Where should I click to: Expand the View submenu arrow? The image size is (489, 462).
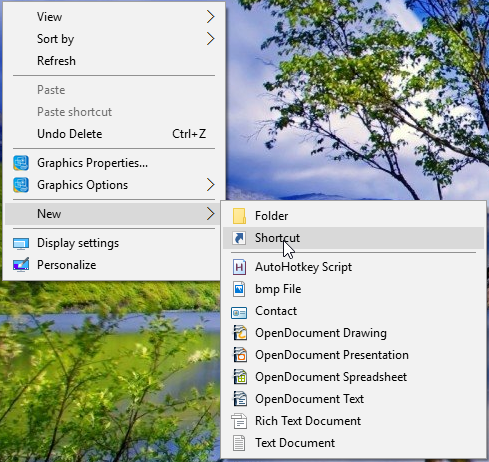[x=210, y=17]
